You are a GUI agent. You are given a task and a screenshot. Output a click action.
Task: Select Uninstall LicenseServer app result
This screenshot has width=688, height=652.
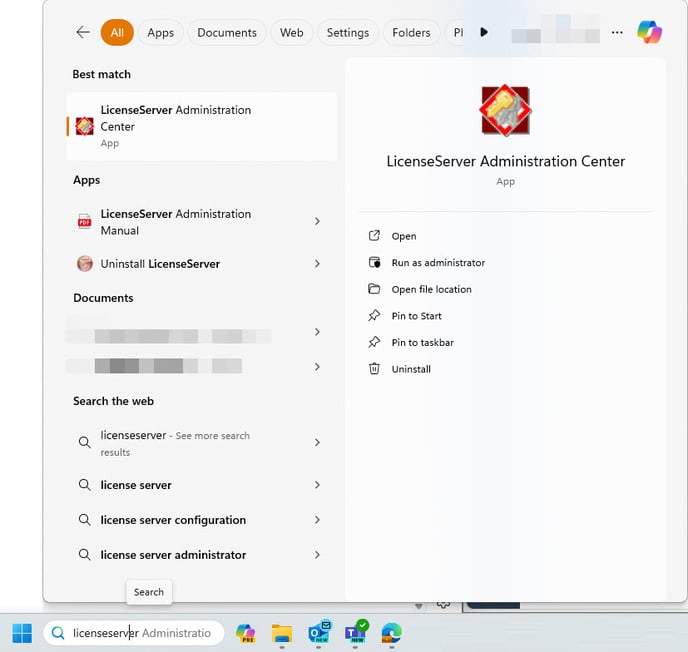click(x=201, y=263)
